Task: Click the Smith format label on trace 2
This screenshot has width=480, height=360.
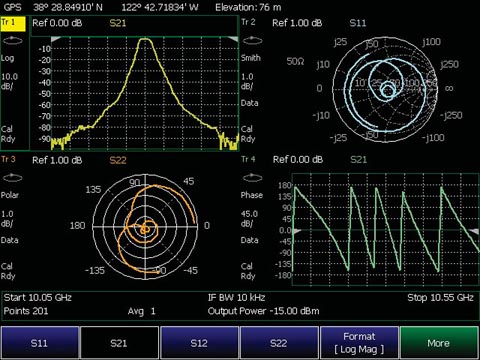Action: (251, 58)
